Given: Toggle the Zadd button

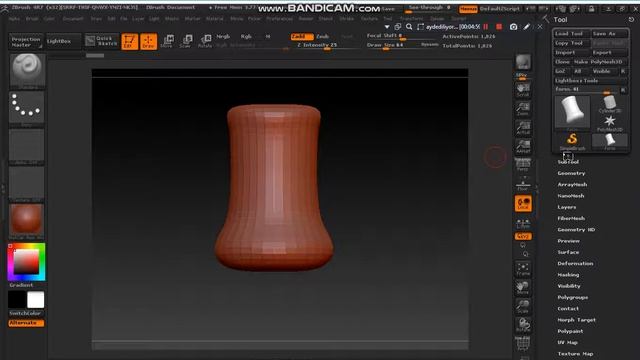Looking at the screenshot, I should [302, 36].
